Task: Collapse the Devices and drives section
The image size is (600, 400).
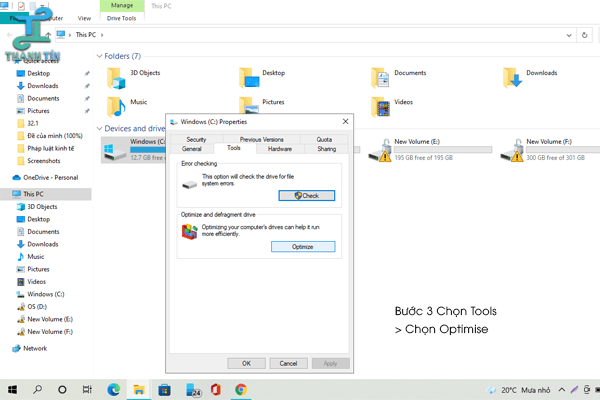Action: [x=97, y=128]
